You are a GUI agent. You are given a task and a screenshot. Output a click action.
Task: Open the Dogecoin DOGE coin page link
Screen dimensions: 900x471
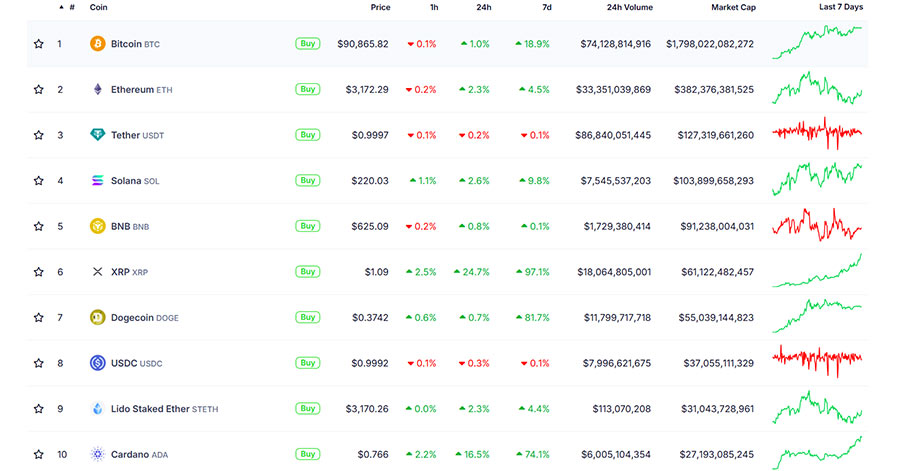click(145, 318)
